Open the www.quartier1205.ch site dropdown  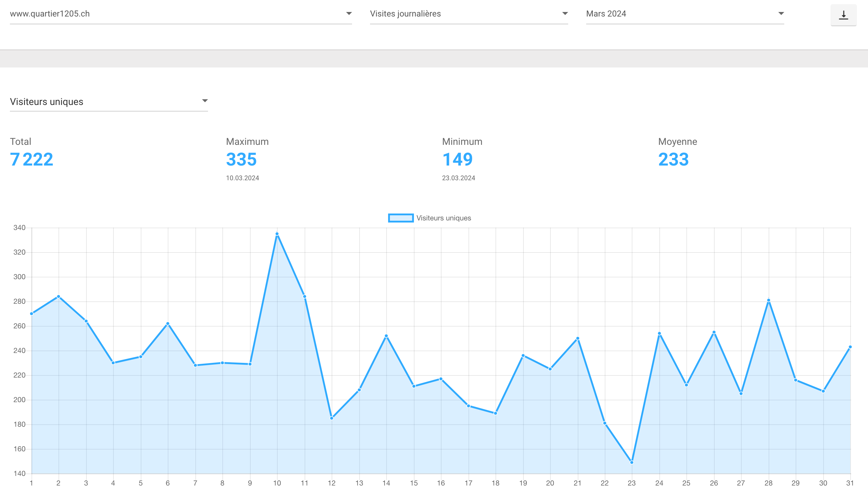[181, 14]
